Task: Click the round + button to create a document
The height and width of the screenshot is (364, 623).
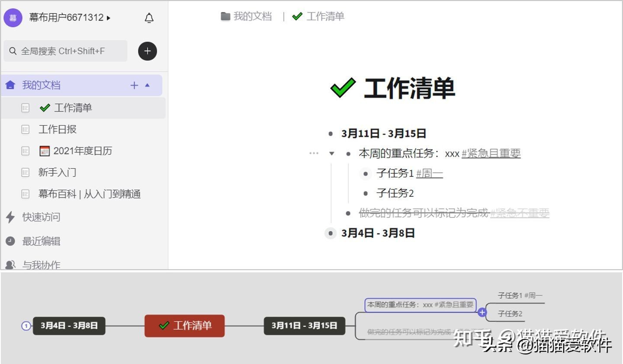Action: [147, 51]
